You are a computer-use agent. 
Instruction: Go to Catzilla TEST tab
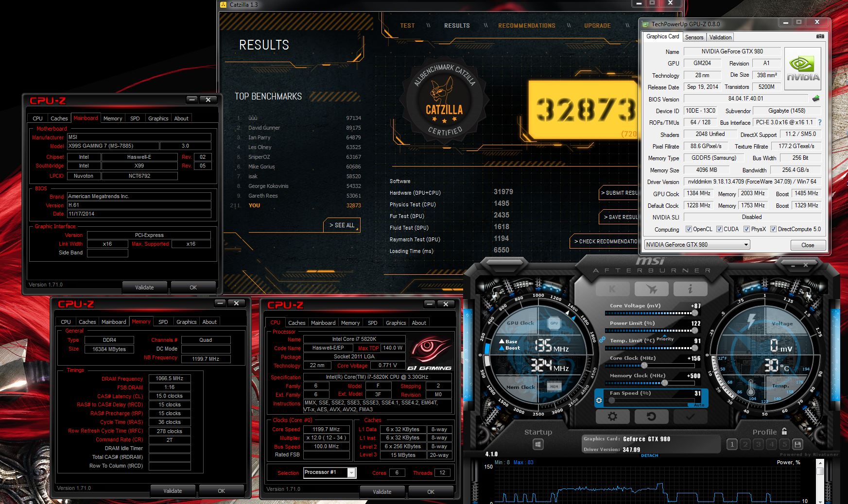[407, 26]
